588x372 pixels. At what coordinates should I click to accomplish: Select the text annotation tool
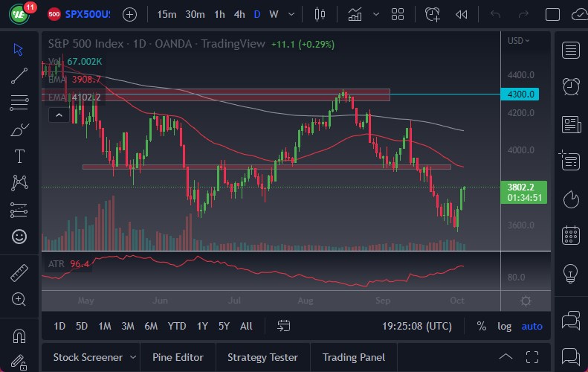[x=19, y=156]
